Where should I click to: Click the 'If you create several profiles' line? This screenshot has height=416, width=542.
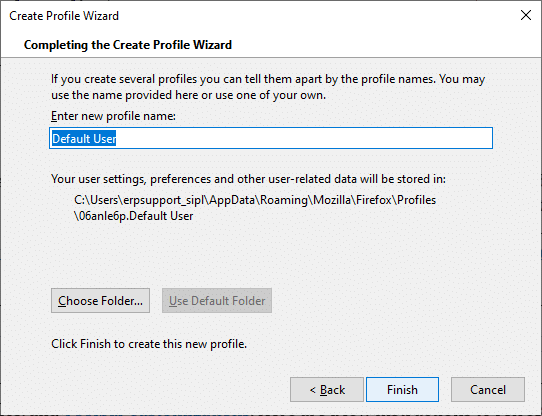[268, 79]
